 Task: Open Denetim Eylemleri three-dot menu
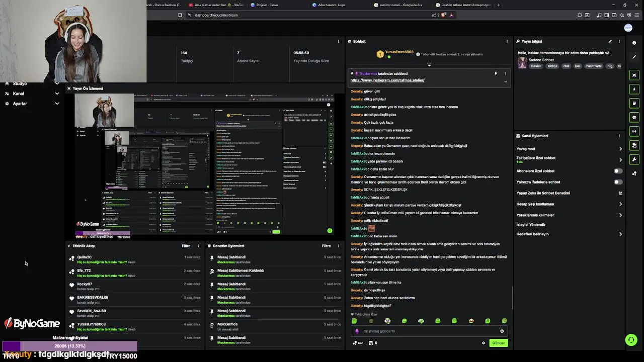tap(339, 246)
